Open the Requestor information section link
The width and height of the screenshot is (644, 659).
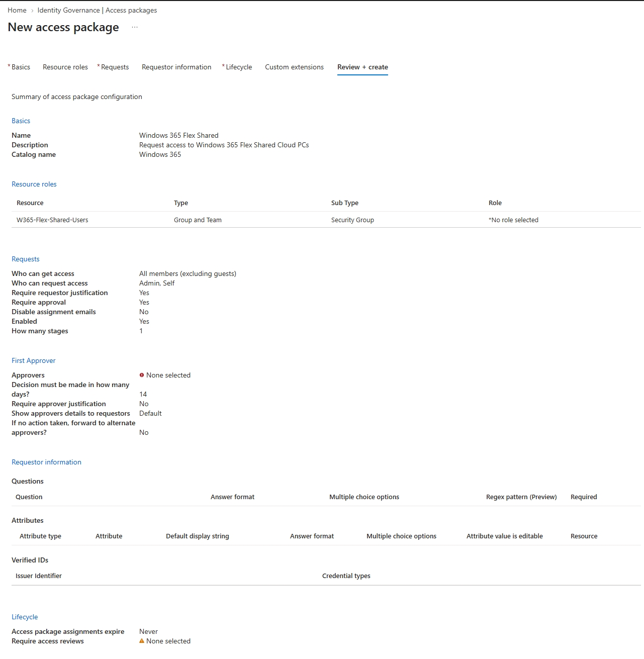[x=46, y=462]
